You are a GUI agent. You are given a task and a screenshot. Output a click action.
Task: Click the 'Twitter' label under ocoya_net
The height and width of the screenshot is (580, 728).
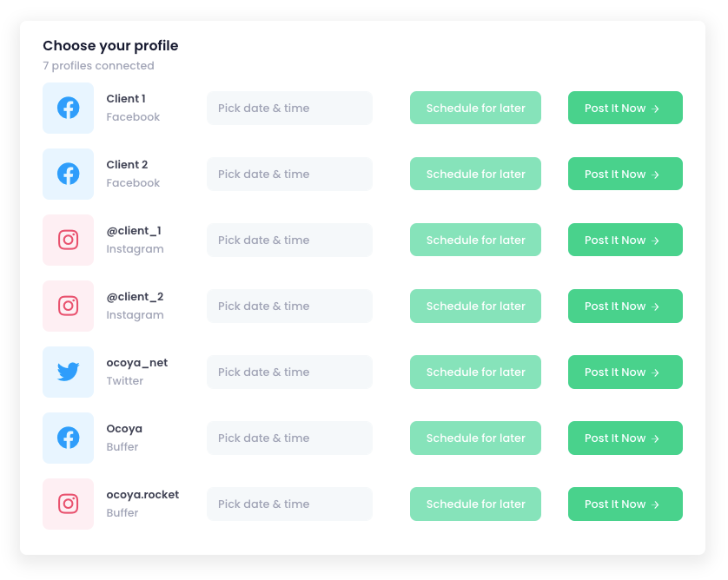pos(124,381)
